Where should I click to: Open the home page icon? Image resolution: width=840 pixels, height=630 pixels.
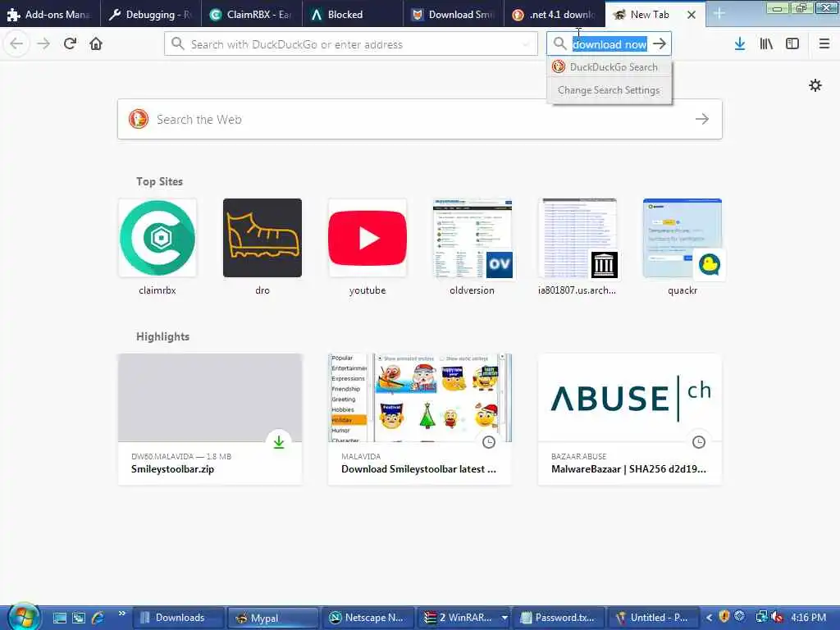coord(96,44)
